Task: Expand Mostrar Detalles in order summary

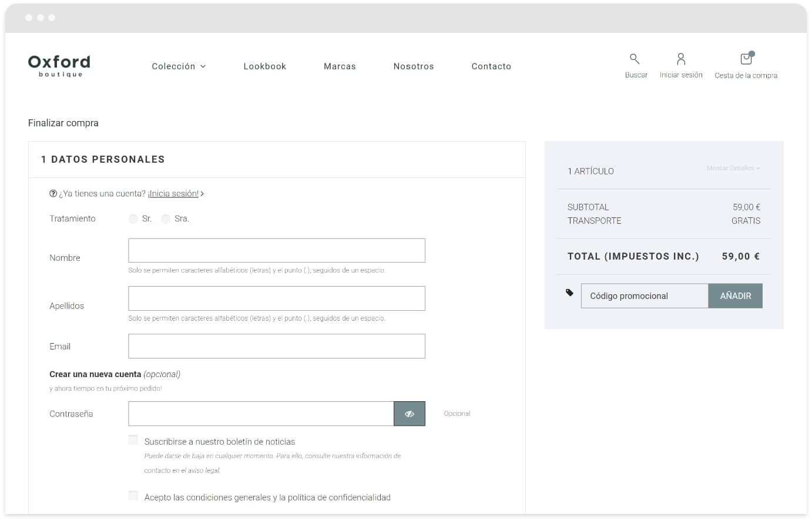Action: pyautogui.click(x=733, y=168)
